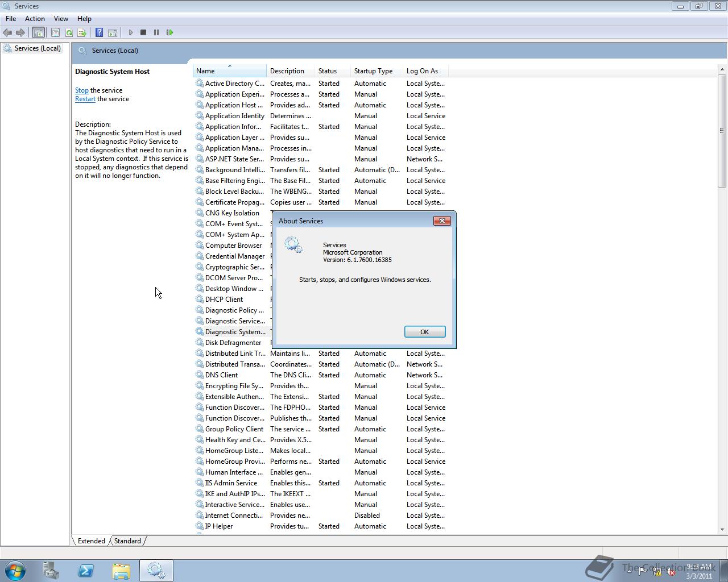
Task: Click the Restart the service link
Action: pos(85,99)
